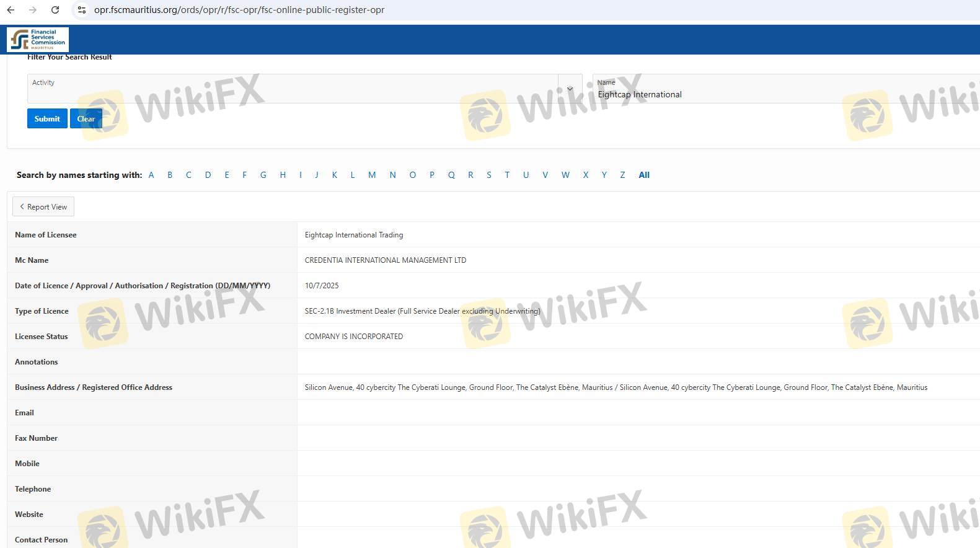The width and height of the screenshot is (980, 548).
Task: Filter names starting with R
Action: (470, 175)
